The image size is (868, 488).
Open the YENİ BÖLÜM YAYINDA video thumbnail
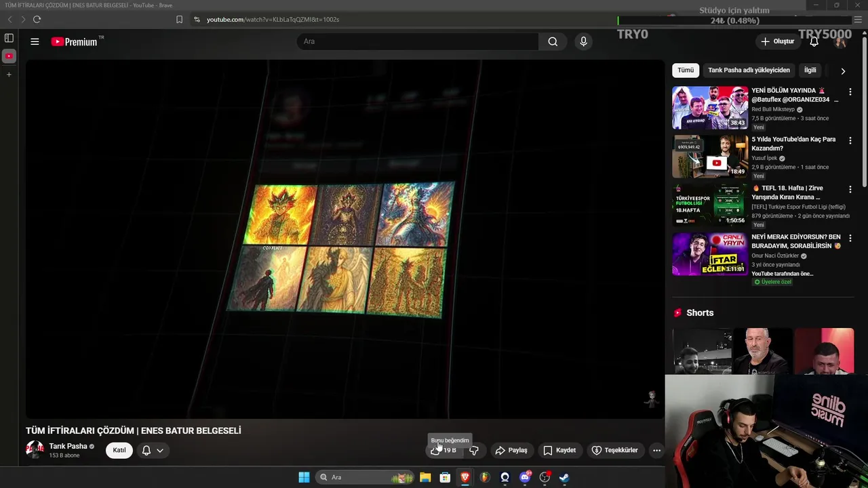(710, 107)
